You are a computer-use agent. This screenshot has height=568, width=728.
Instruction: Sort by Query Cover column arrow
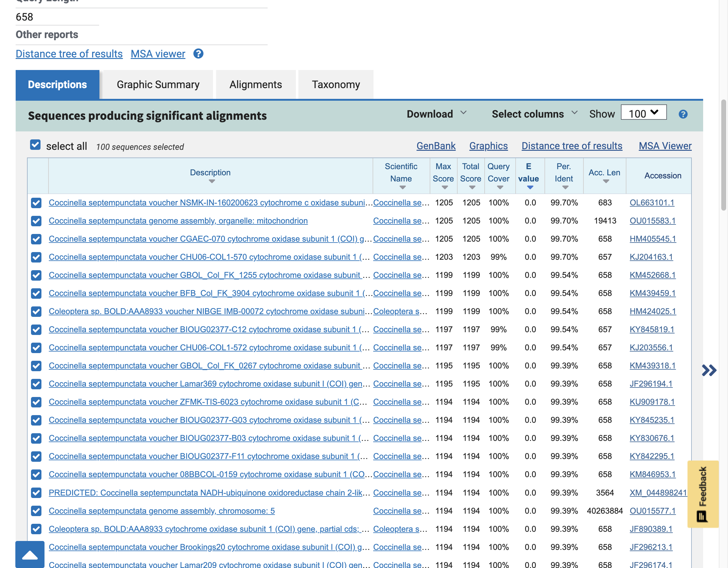pyautogui.click(x=500, y=188)
